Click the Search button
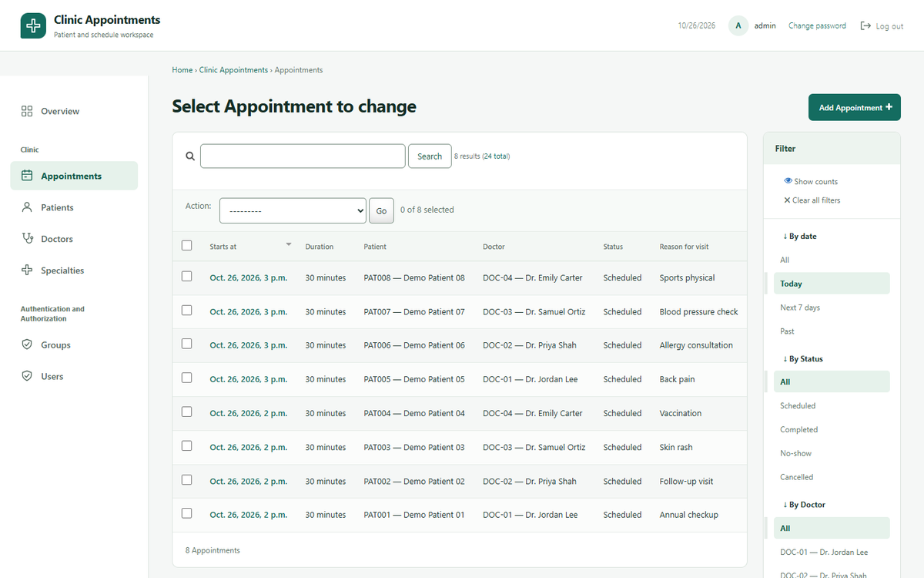The height and width of the screenshot is (578, 924). [x=430, y=156]
